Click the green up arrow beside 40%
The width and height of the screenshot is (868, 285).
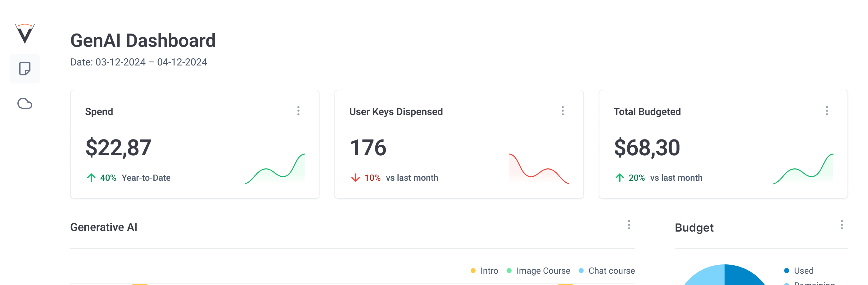(x=91, y=178)
